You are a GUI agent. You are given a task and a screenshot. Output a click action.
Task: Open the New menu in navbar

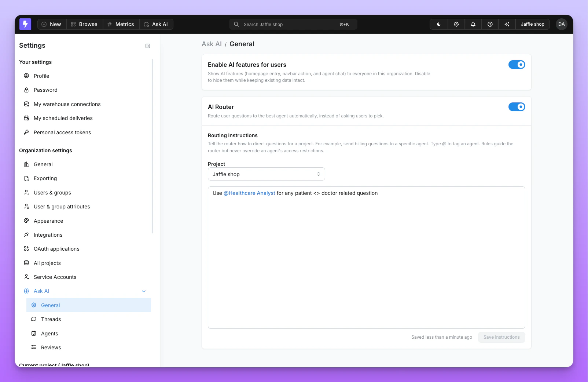click(x=52, y=24)
